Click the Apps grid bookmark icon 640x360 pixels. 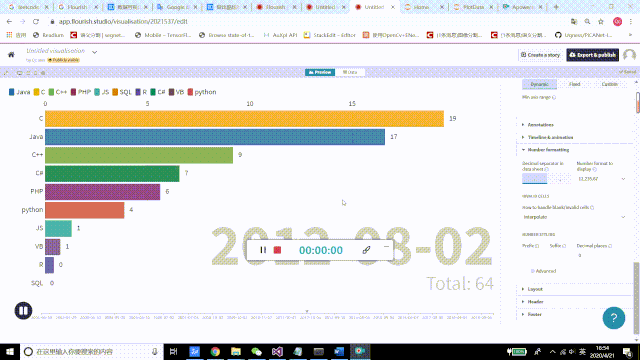coord(9,35)
